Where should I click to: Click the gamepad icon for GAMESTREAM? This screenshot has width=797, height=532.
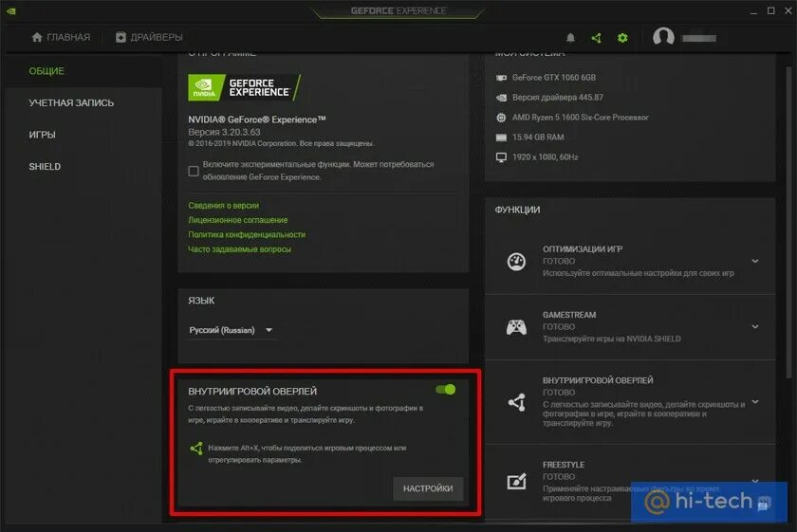(516, 327)
